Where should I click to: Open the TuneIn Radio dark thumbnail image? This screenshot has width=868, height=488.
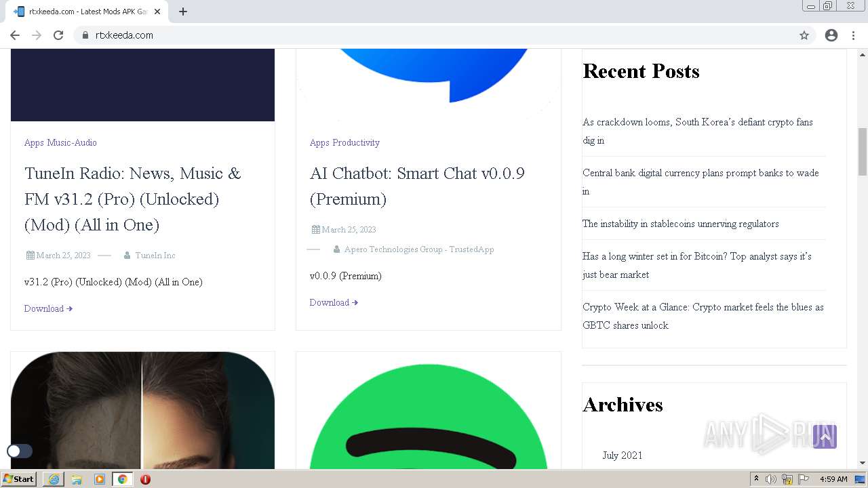pos(142,85)
